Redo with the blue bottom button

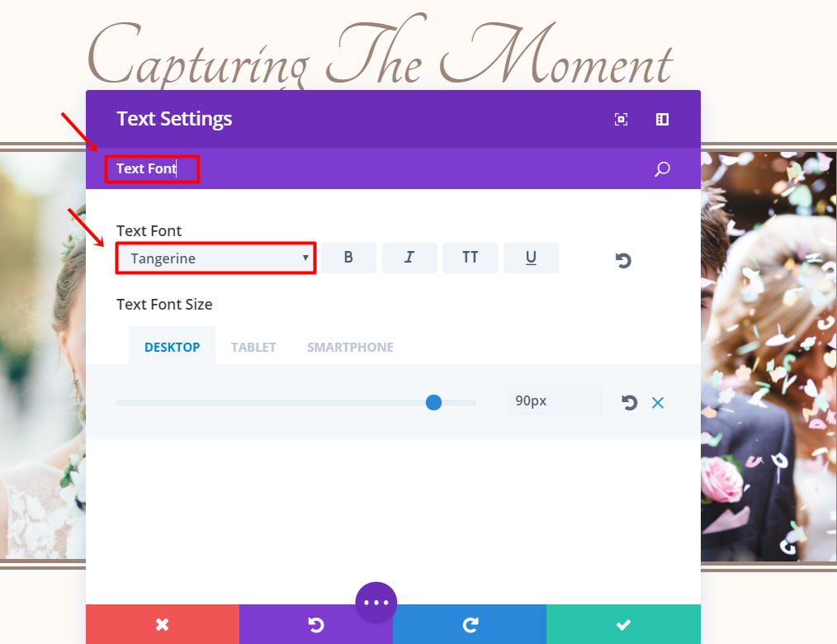(x=470, y=624)
